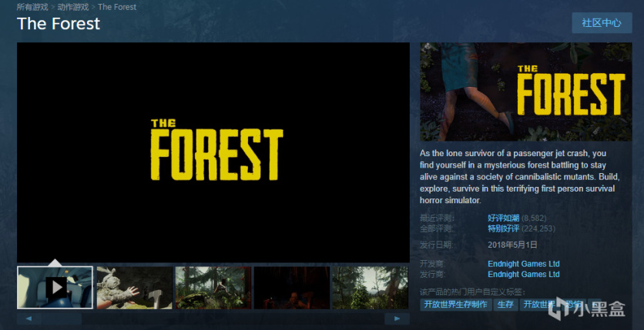Open developer Endnight Games Ltd link
This screenshot has height=330, width=644.
(x=524, y=264)
